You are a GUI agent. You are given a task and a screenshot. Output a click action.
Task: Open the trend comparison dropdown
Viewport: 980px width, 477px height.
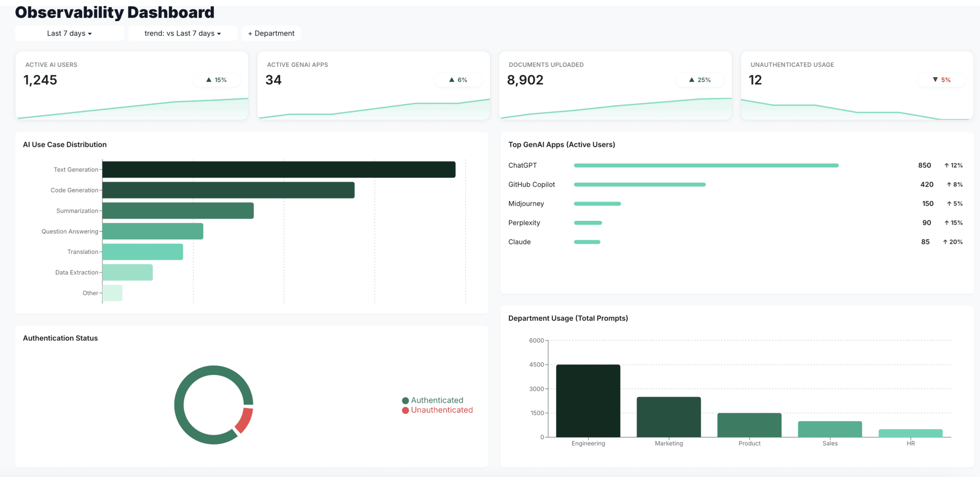click(182, 33)
